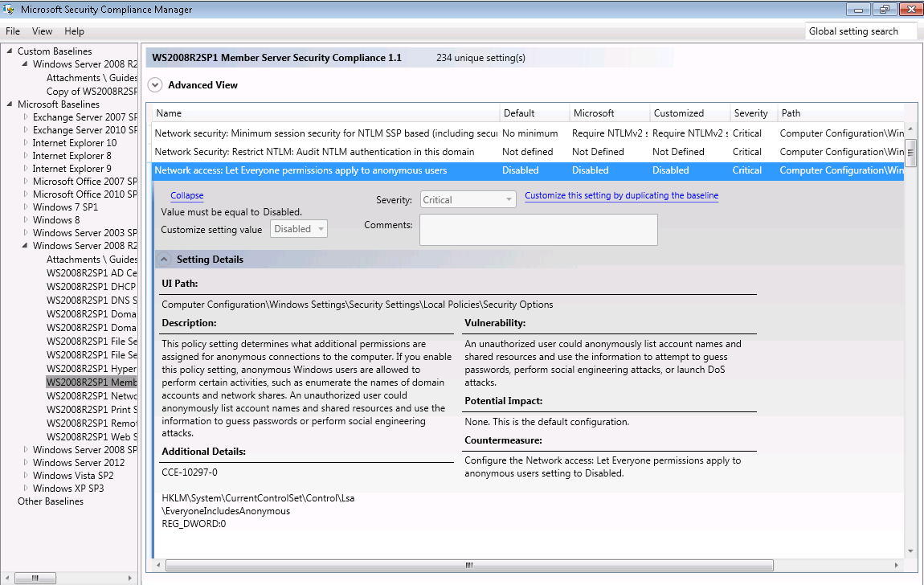Image resolution: width=924 pixels, height=585 pixels.
Task: Expand the Internet Explorer 8 node
Action: coord(26,156)
